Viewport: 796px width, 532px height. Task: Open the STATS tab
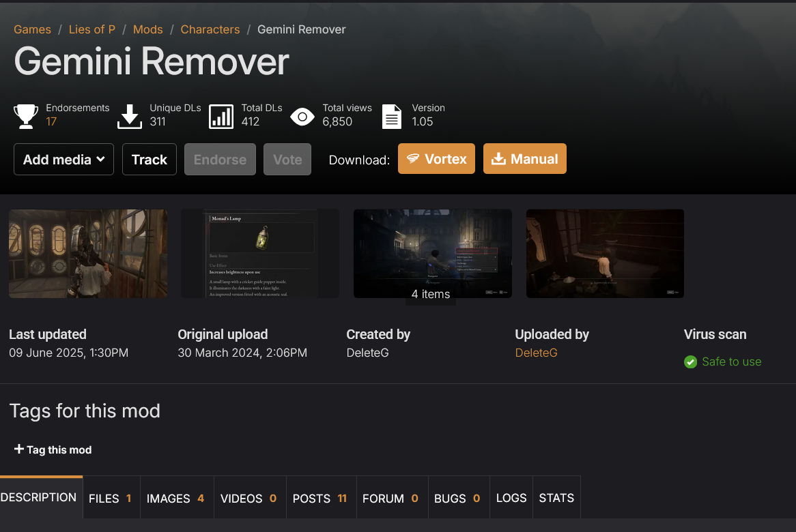pos(556,498)
